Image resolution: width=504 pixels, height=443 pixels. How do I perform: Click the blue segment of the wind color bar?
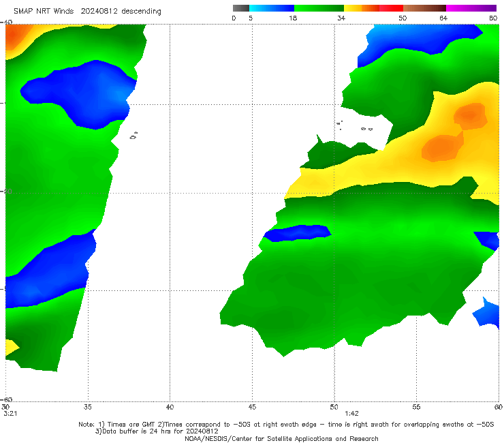tap(272, 8)
